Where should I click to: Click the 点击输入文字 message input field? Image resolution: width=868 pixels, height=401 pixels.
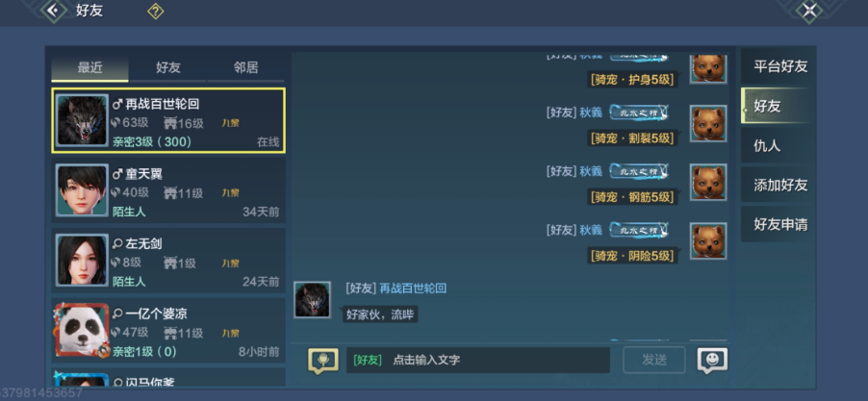coord(478,360)
